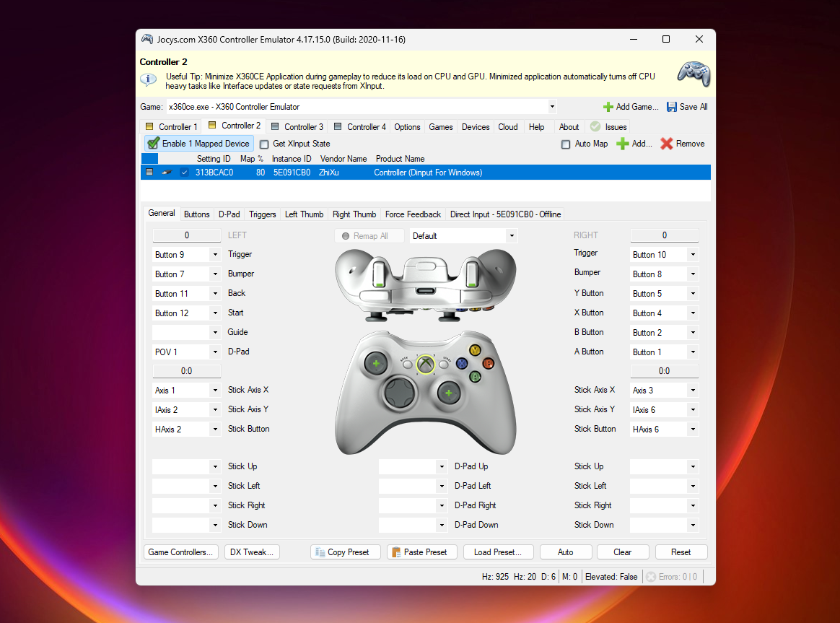Screen dimensions: 840x623
Task: Click the Y button on controller image
Action: [x=475, y=350]
